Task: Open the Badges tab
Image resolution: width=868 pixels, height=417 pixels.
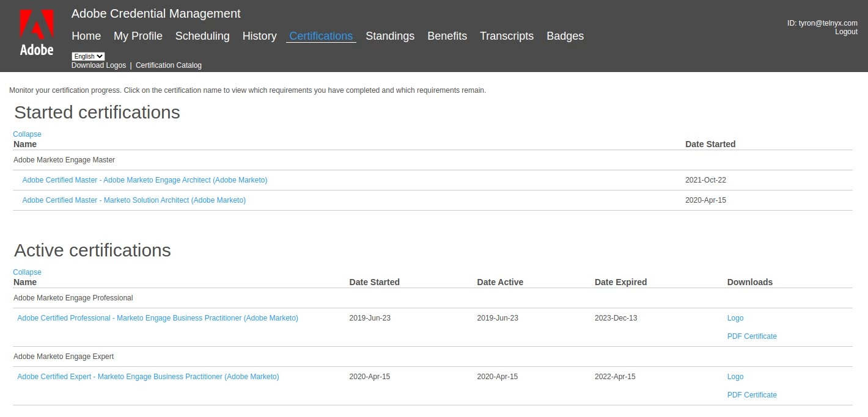Action: (565, 36)
